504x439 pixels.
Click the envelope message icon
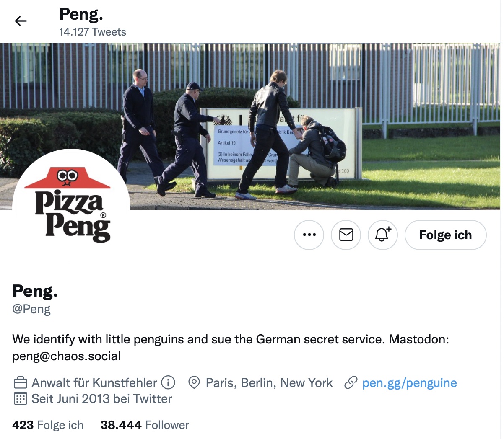pos(346,235)
